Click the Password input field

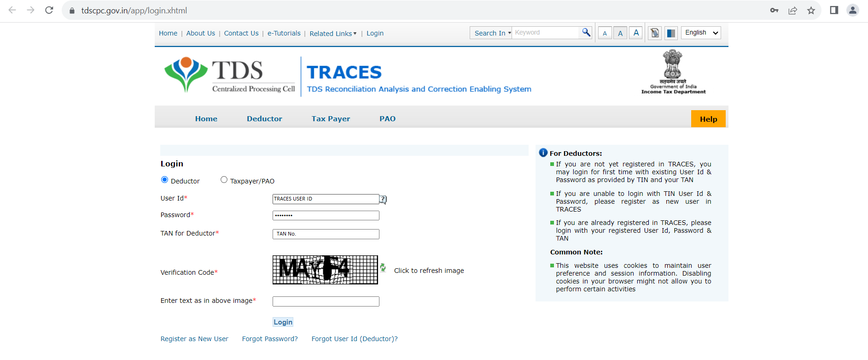(x=326, y=215)
